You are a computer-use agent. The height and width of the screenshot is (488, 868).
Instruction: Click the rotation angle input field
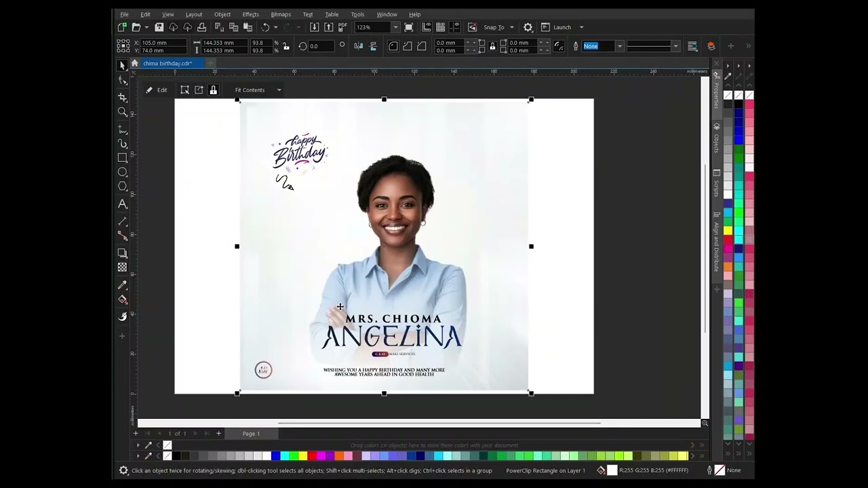tap(321, 46)
